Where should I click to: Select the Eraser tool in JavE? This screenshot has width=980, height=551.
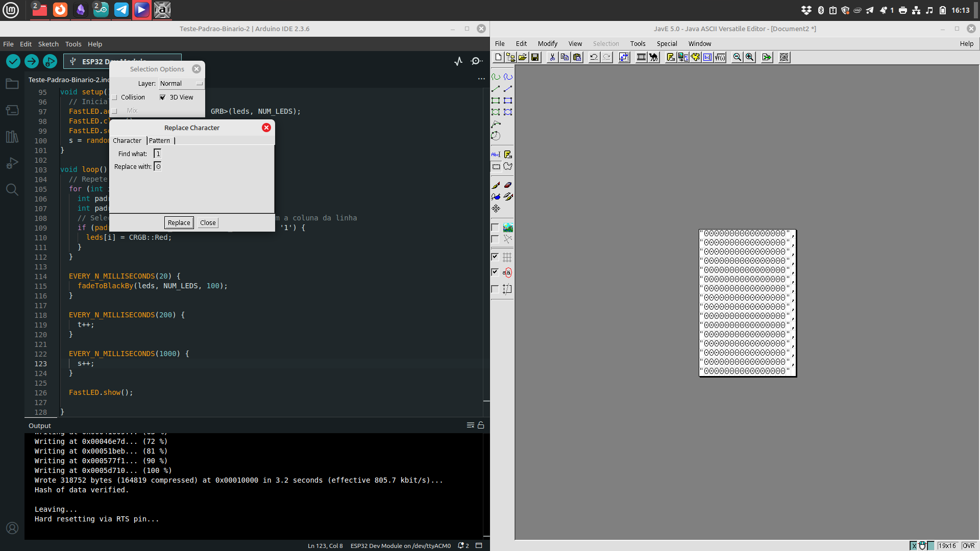pos(508,185)
